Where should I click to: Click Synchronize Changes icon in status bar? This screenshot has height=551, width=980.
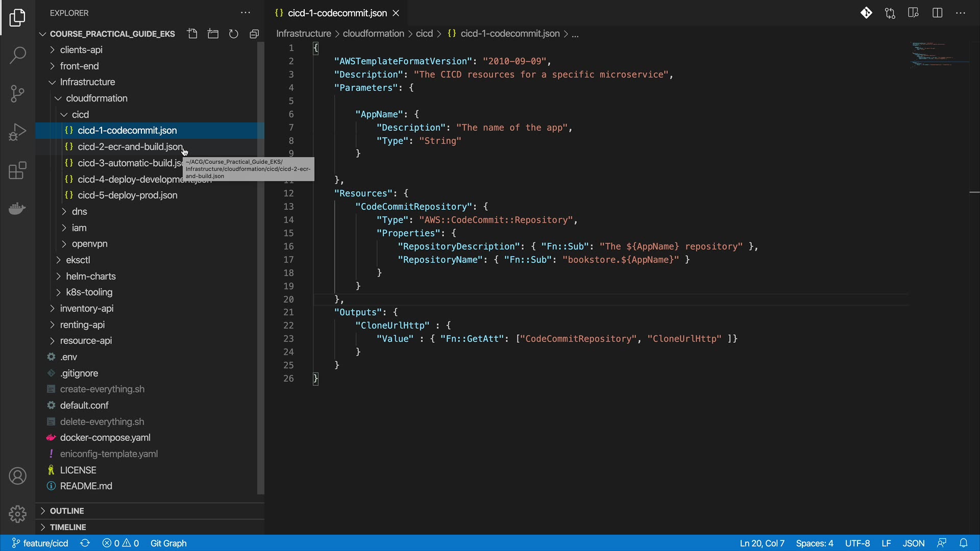tap(85, 543)
